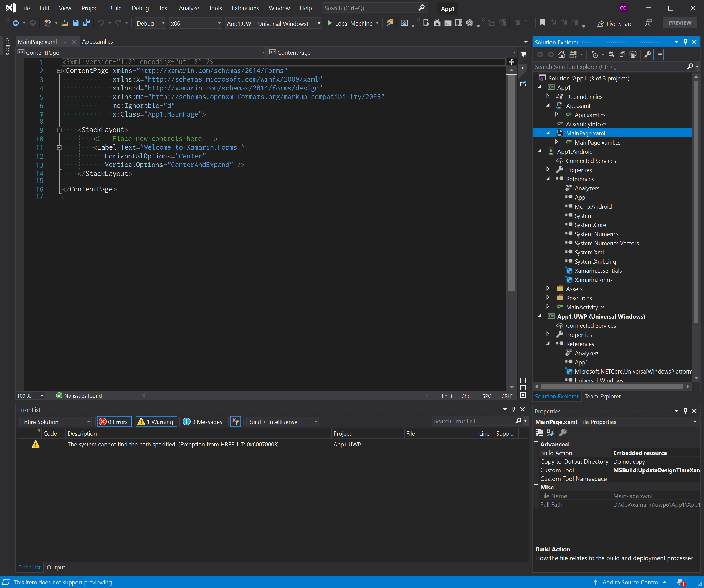Switch to the App.xaml.cs tab
704x588 pixels.
(x=97, y=42)
